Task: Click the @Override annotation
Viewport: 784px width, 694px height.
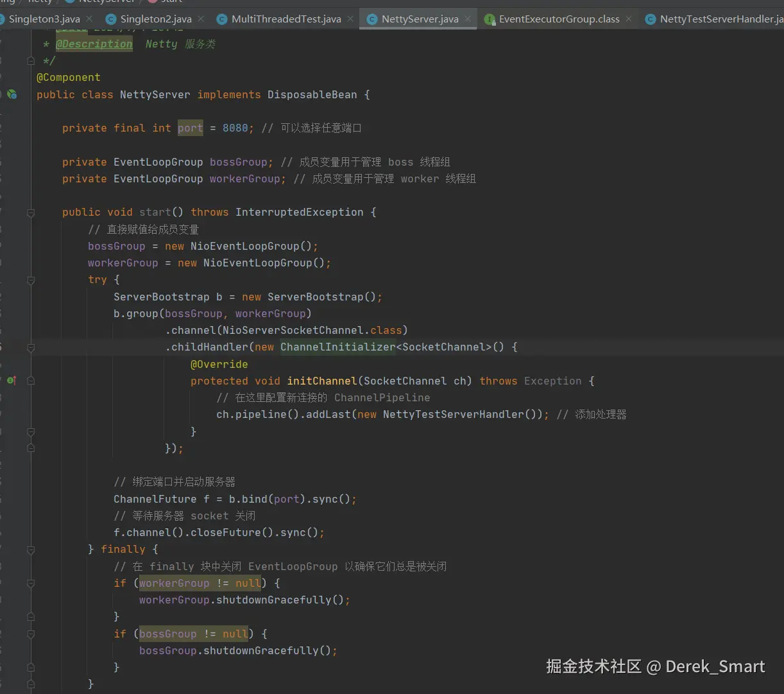Action: click(x=219, y=365)
